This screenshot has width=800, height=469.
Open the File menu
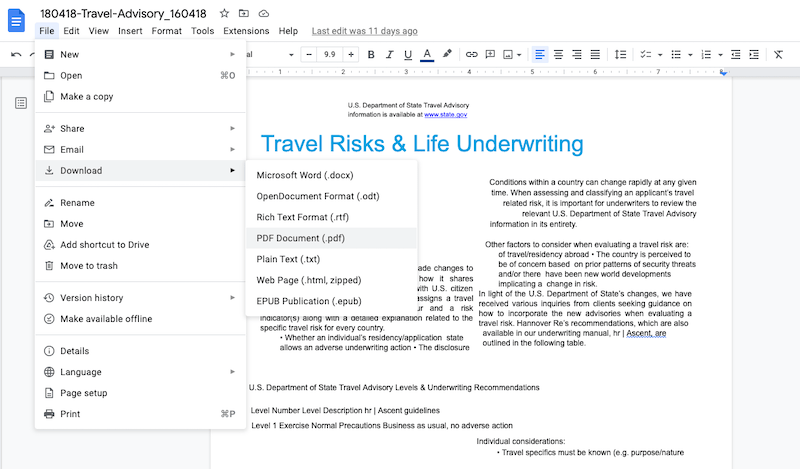[x=46, y=31]
